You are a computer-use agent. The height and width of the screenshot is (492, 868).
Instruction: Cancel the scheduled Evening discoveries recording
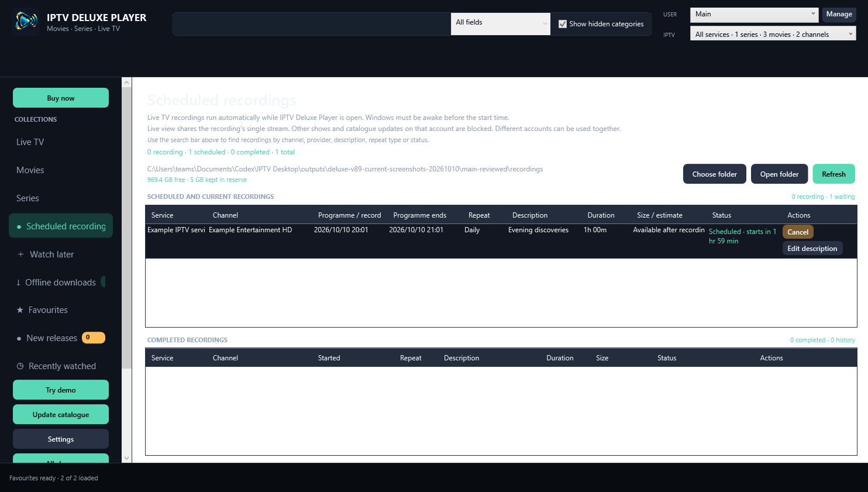point(798,232)
